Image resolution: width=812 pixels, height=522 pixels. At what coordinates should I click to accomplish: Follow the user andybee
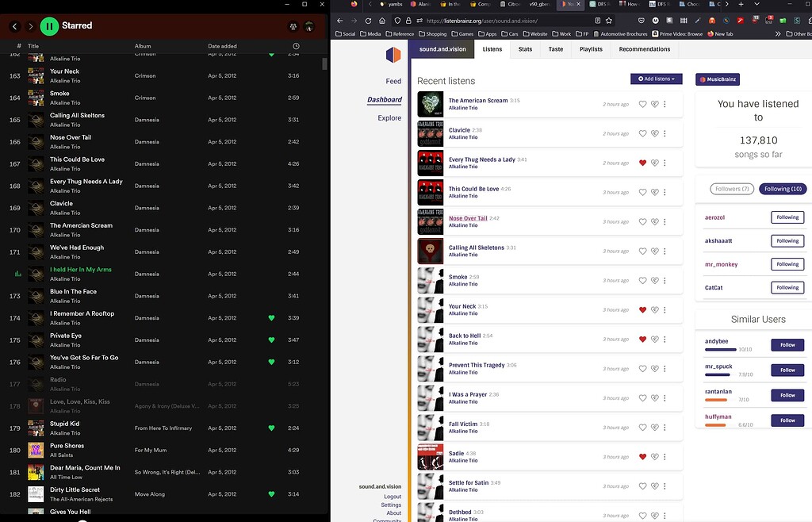(x=787, y=345)
